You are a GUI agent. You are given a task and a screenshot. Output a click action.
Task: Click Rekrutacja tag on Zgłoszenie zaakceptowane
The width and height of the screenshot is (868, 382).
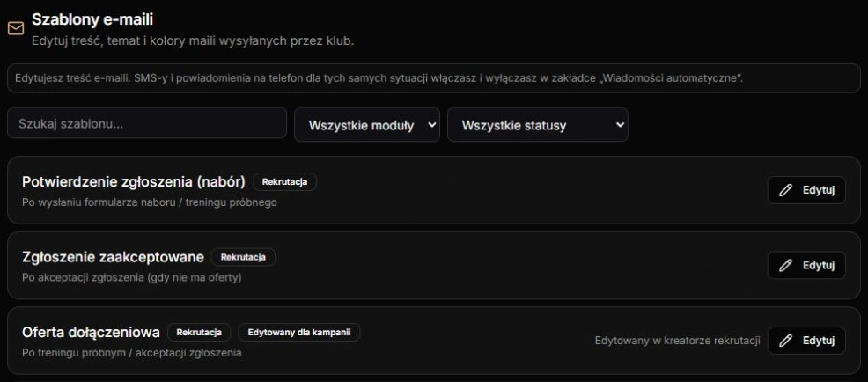coord(243,257)
